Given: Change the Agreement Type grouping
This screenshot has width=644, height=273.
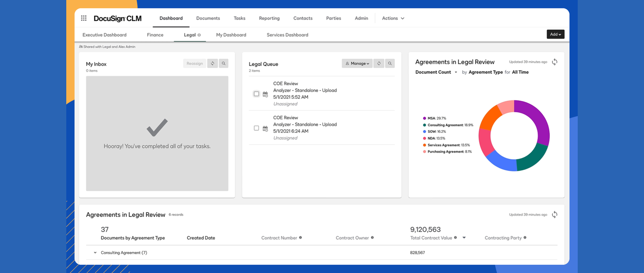Looking at the screenshot, I should click(x=485, y=72).
